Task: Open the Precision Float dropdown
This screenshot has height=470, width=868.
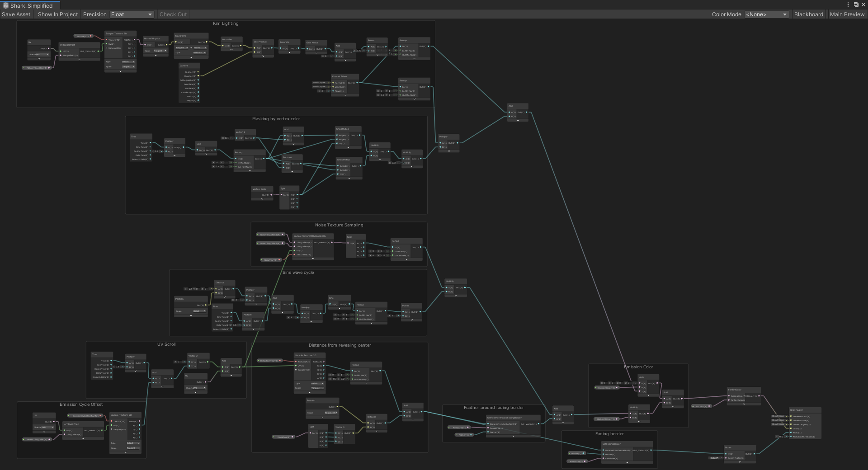Action: pos(132,14)
